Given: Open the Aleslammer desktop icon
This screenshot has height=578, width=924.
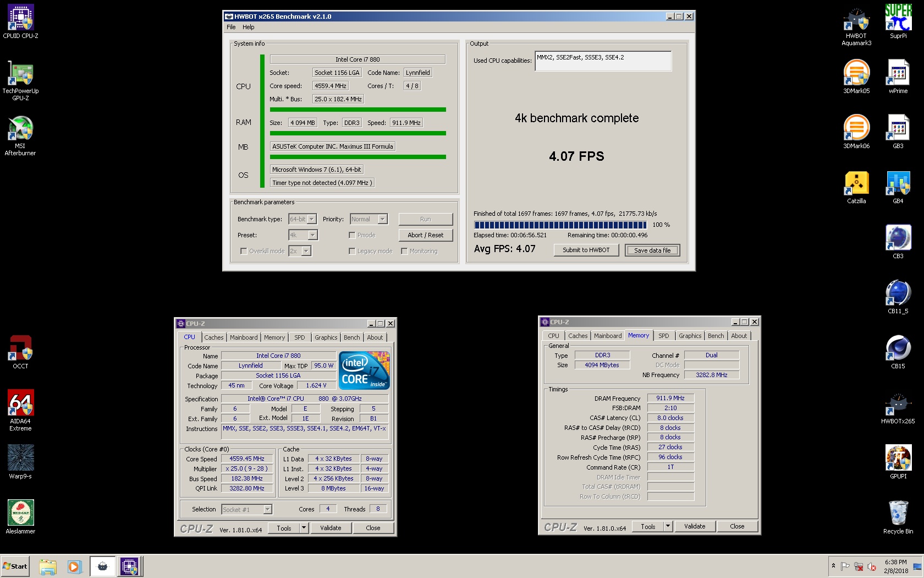Looking at the screenshot, I should pyautogui.click(x=20, y=517).
